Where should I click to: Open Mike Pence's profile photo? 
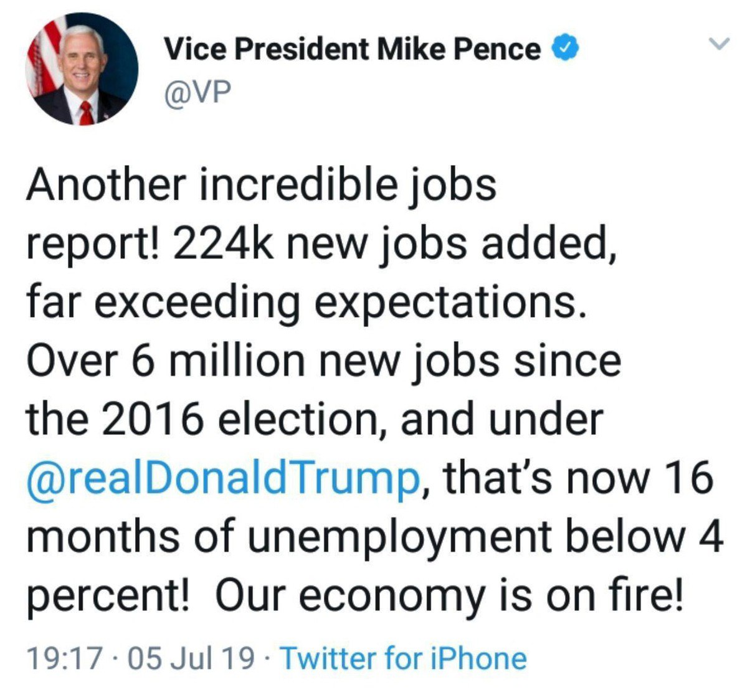(x=82, y=67)
